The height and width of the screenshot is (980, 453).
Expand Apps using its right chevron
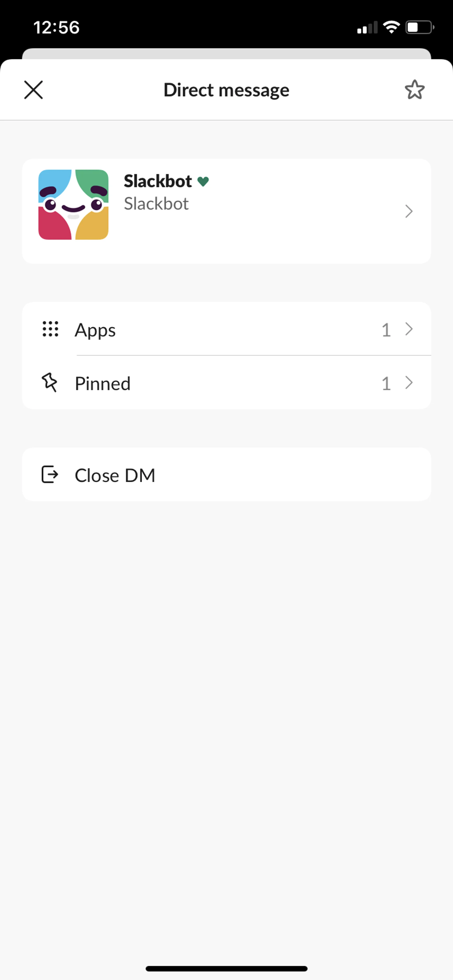409,329
